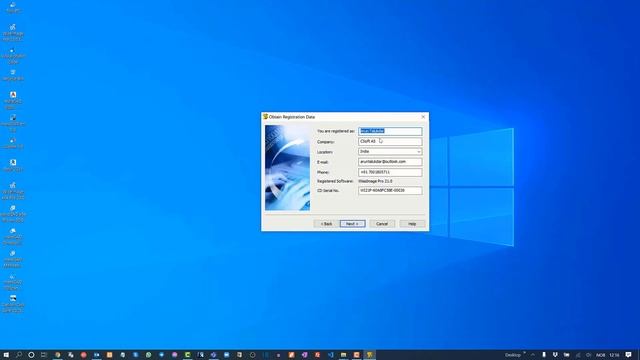Click the Next button in registration dialog
This screenshot has height=360, width=640.
(352, 224)
